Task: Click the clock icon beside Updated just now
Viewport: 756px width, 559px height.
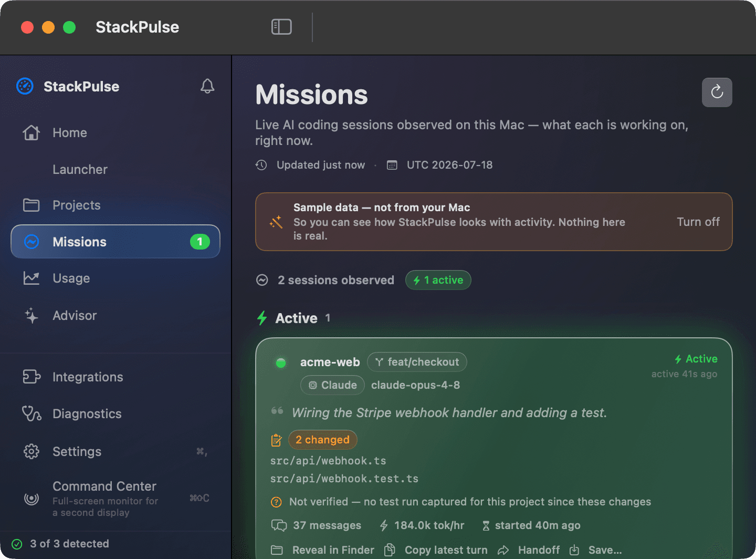Action: (x=261, y=165)
